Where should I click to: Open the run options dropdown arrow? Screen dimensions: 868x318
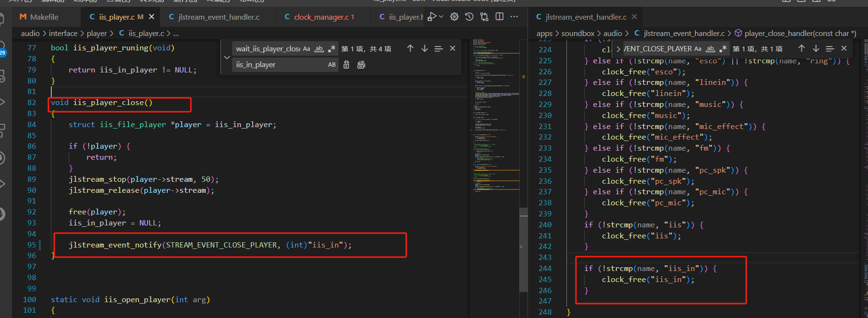pos(441,17)
